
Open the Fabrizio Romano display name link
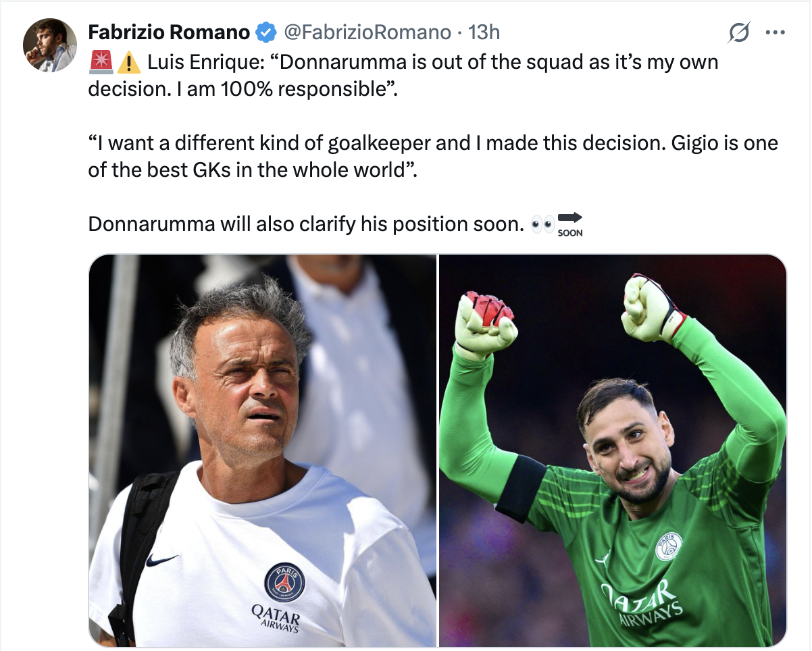pyautogui.click(x=170, y=32)
